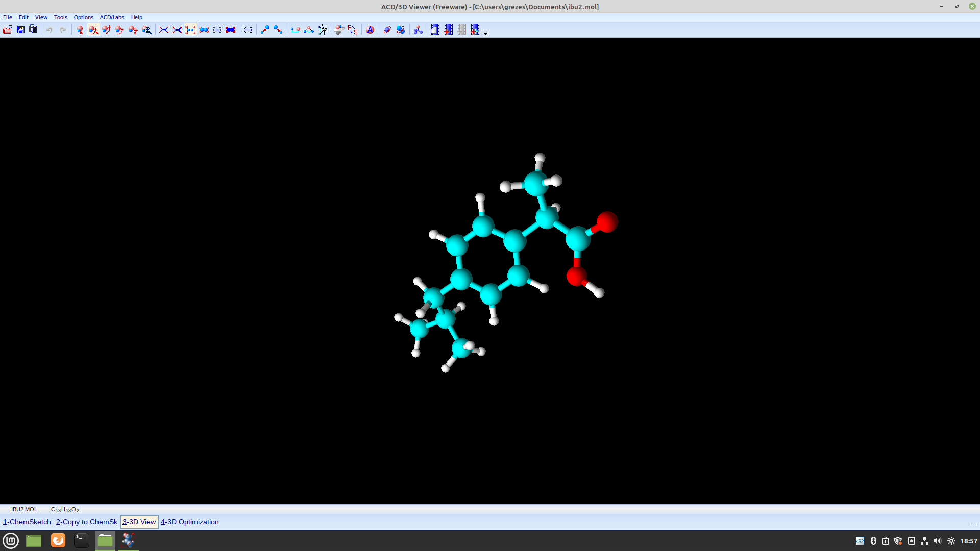Open the terminal from the taskbar
The height and width of the screenshot is (551, 980).
(x=81, y=540)
